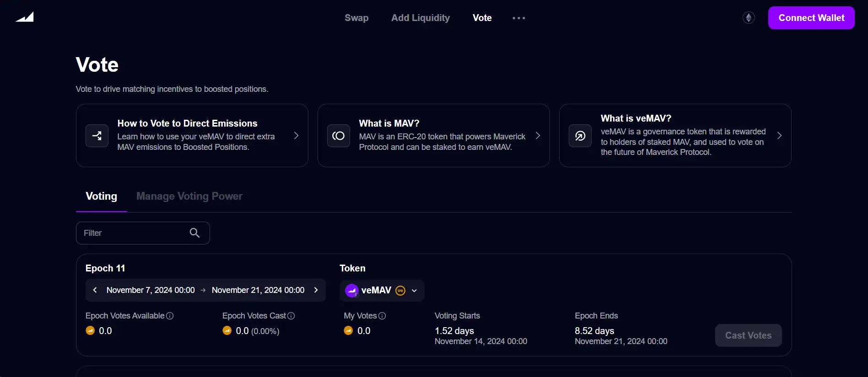868x377 pixels.
Task: Open the Swap page
Action: coord(356,18)
